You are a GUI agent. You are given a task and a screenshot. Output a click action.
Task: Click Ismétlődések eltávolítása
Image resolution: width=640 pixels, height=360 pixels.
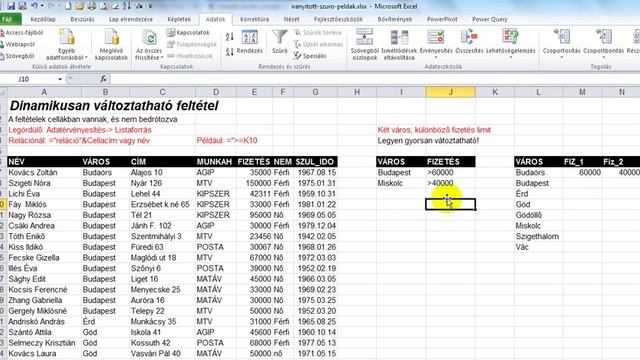(x=399, y=45)
